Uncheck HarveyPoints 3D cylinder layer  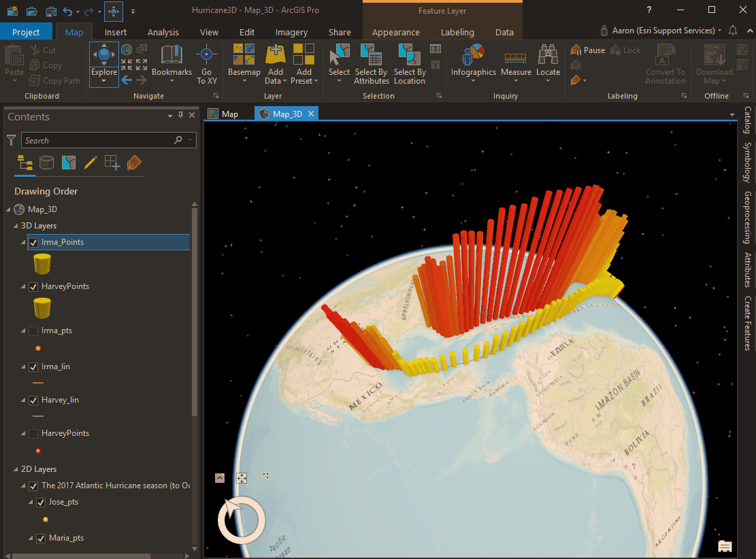click(x=33, y=287)
